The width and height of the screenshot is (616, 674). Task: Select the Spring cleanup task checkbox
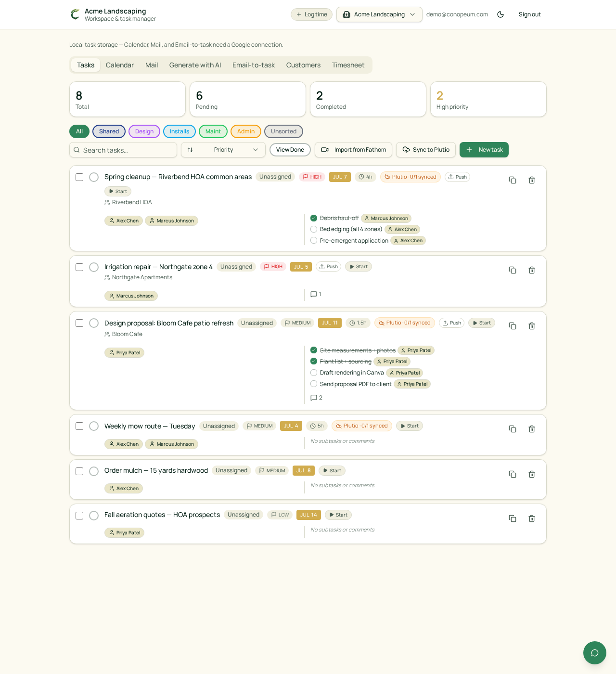pyautogui.click(x=79, y=177)
